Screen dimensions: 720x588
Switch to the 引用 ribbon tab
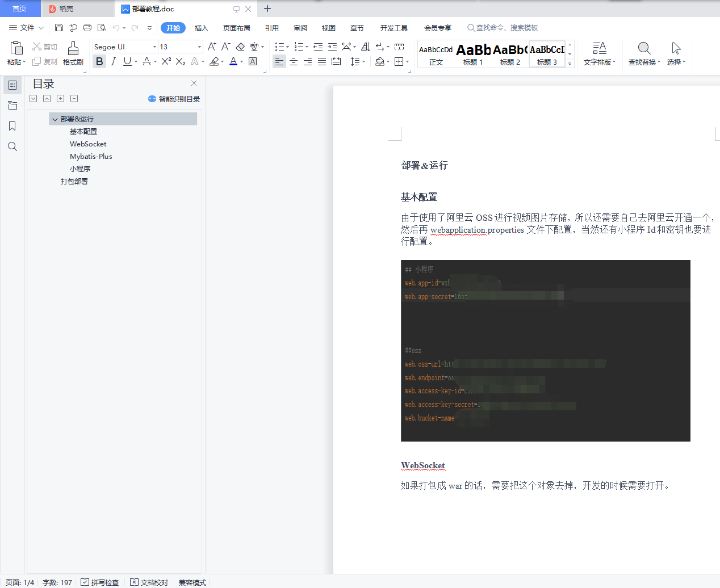(x=272, y=28)
